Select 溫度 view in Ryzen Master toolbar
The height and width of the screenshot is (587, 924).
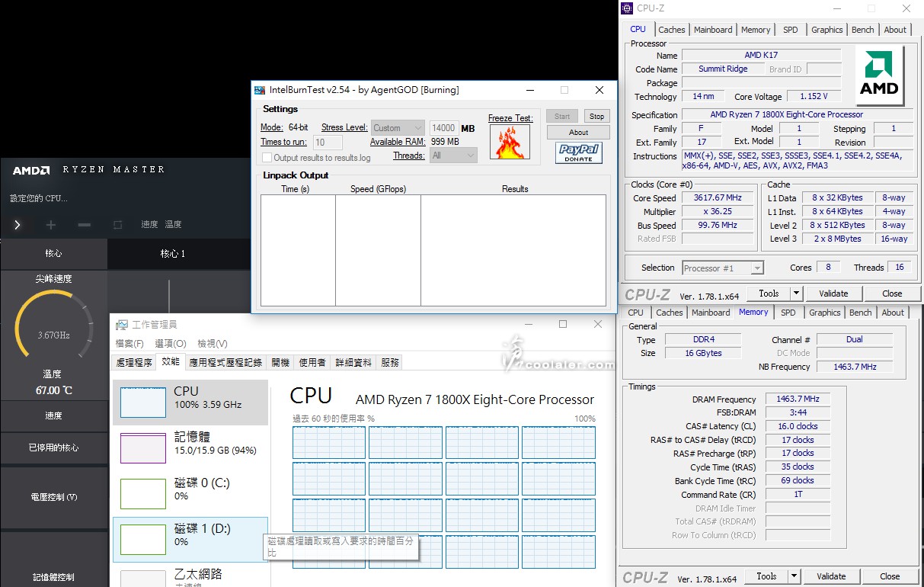174,225
